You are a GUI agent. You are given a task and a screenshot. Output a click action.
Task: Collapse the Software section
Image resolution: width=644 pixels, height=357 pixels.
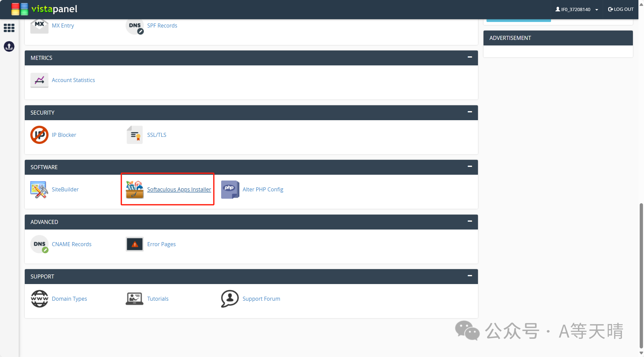470,166
